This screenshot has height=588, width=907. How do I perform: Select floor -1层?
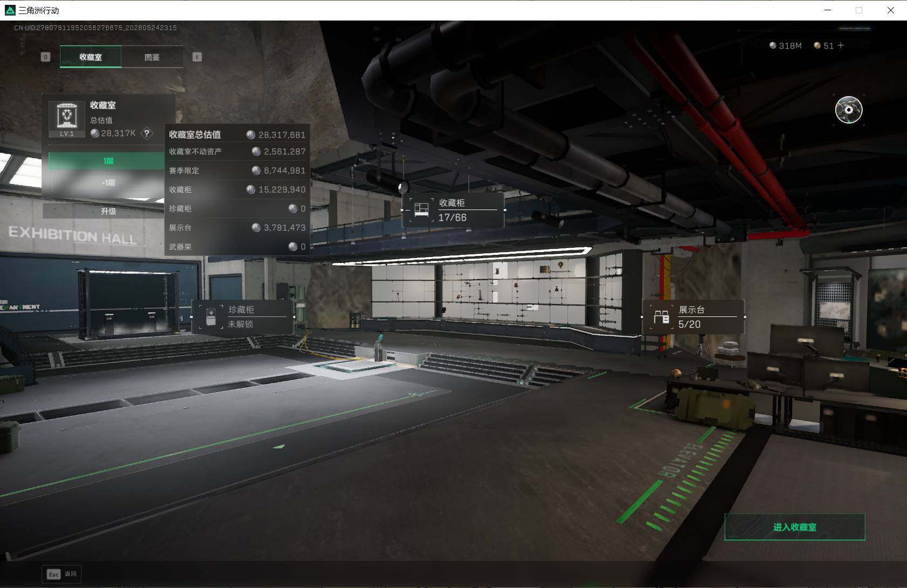107,183
